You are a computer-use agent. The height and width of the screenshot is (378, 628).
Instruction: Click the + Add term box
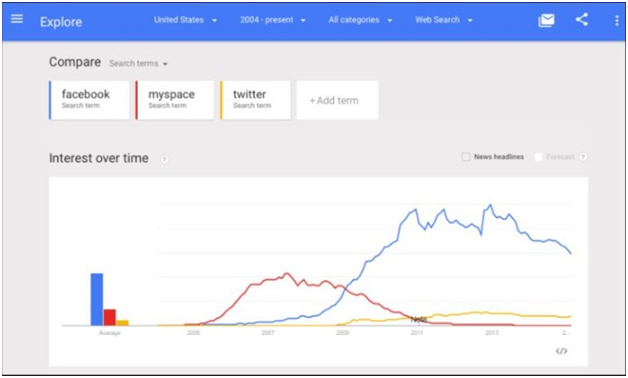tap(337, 100)
